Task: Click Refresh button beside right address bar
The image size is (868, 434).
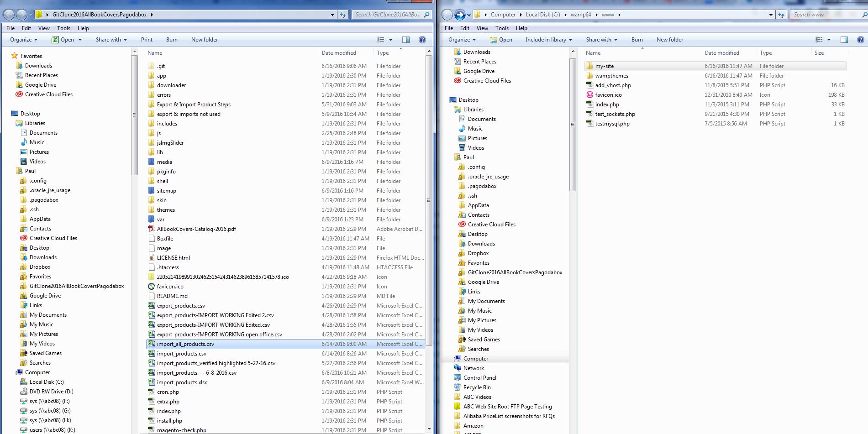Action: 781,15
